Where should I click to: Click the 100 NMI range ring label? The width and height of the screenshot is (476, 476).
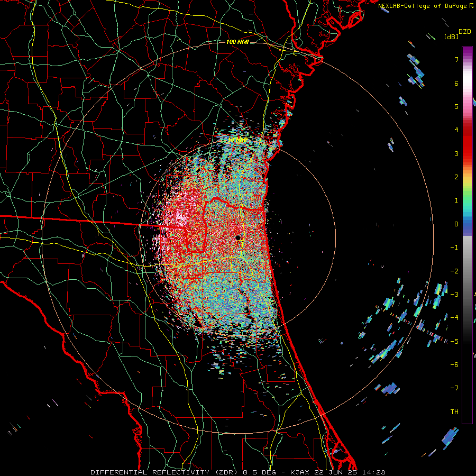tap(237, 42)
